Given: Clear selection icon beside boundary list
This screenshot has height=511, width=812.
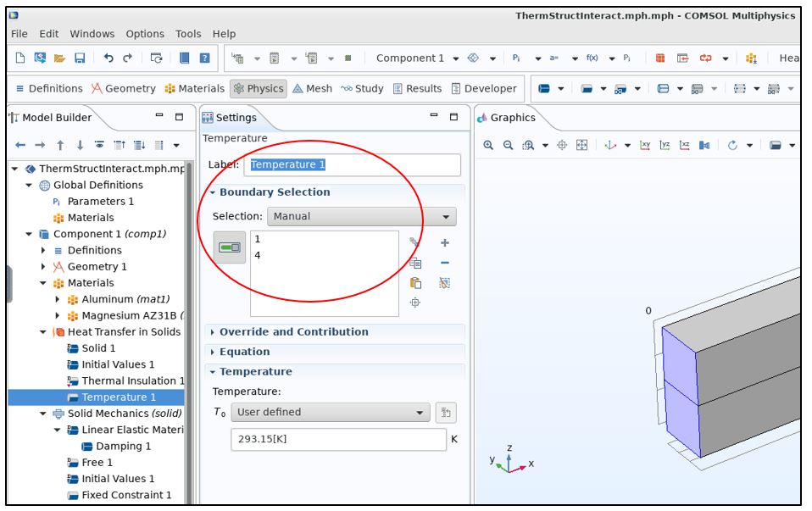Looking at the screenshot, I should click(x=444, y=283).
